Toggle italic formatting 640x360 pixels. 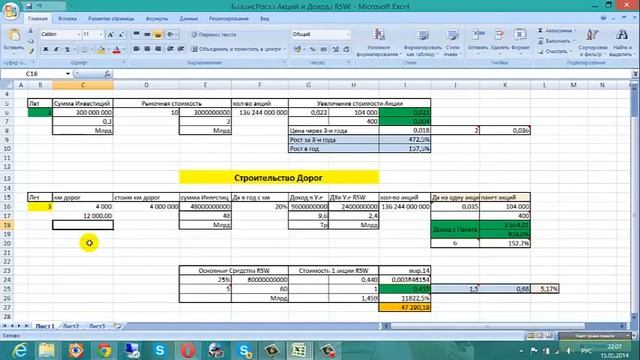pyautogui.click(x=56, y=49)
